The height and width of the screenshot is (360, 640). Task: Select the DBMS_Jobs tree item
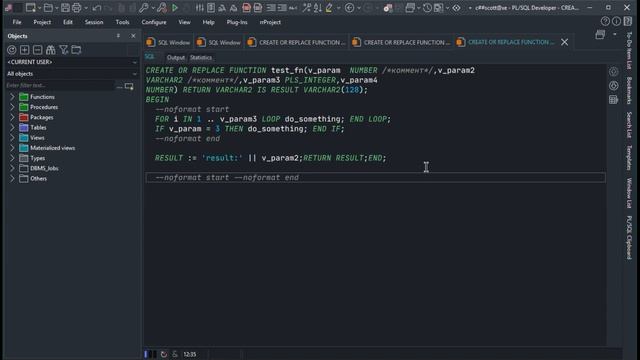(44, 168)
